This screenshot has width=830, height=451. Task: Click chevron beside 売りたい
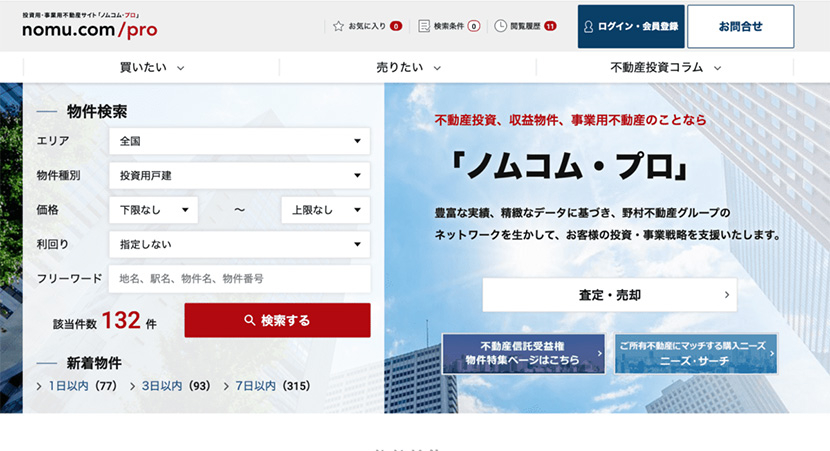(x=437, y=68)
